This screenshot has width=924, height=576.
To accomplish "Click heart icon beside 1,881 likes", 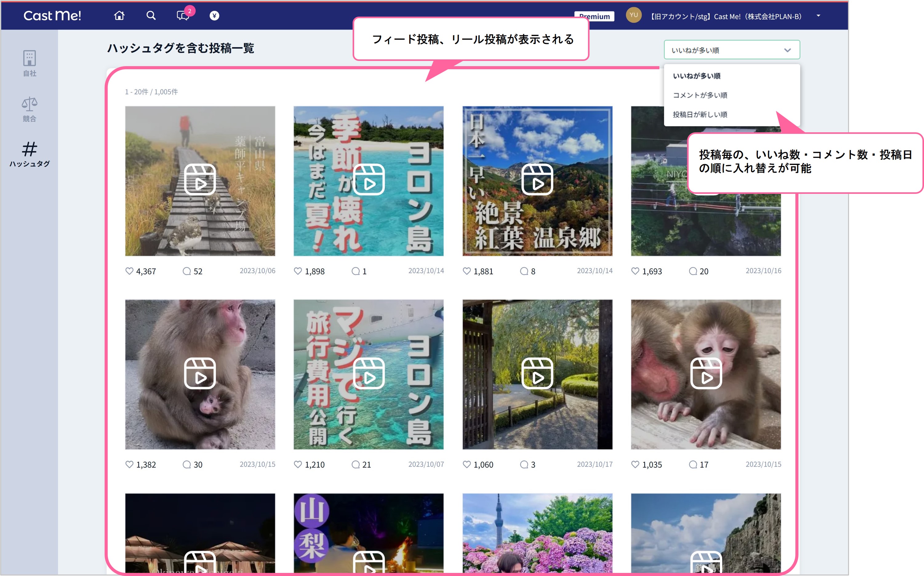I will tap(466, 271).
